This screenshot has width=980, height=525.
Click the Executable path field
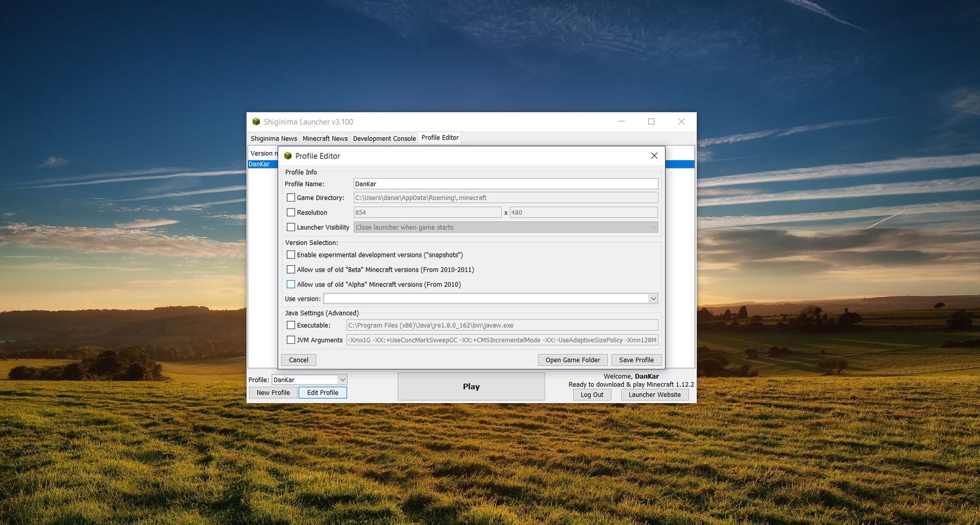click(503, 325)
